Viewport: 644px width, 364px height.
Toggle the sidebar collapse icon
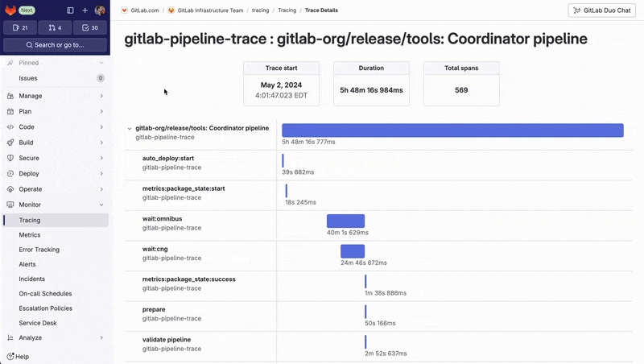pos(70,10)
